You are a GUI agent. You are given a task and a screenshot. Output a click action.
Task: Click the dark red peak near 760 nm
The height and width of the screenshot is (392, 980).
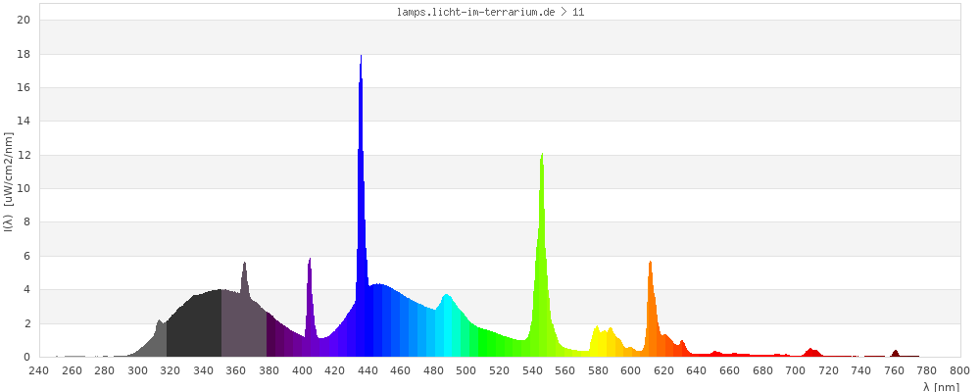tap(896, 353)
